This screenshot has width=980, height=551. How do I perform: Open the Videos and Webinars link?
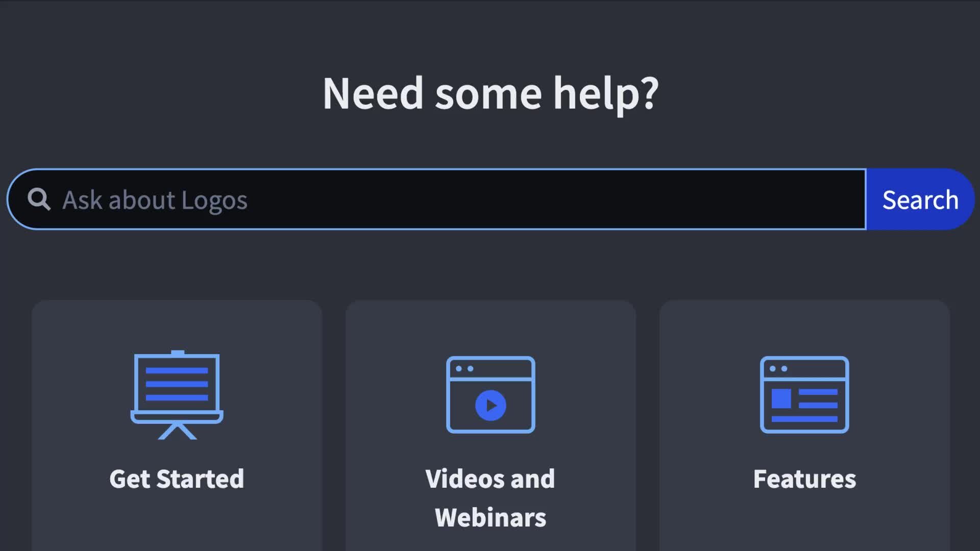[x=491, y=498]
